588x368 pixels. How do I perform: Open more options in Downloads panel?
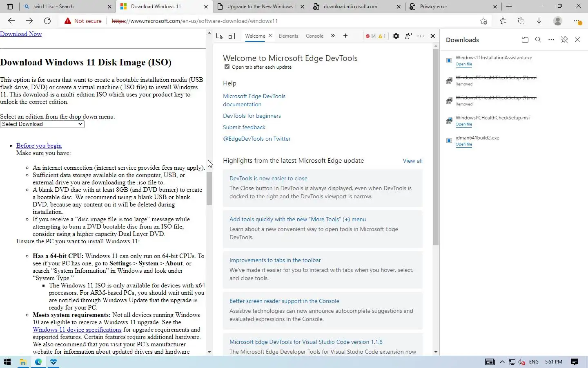[x=551, y=40]
